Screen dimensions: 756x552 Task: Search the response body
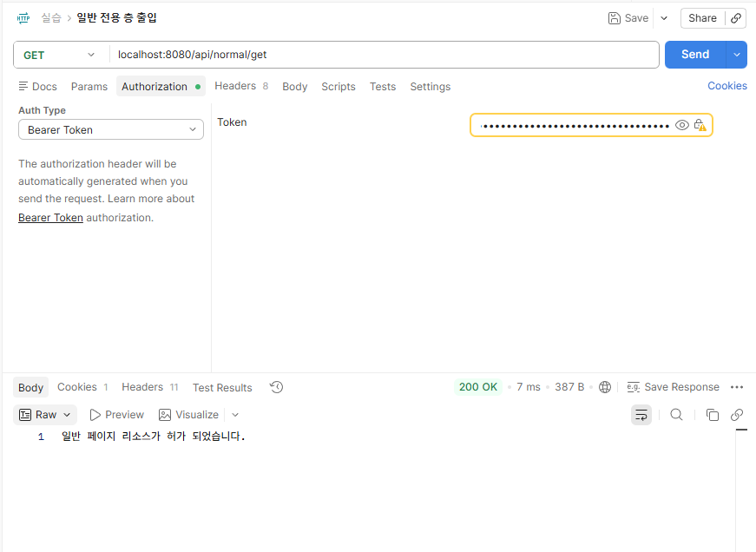tap(676, 415)
